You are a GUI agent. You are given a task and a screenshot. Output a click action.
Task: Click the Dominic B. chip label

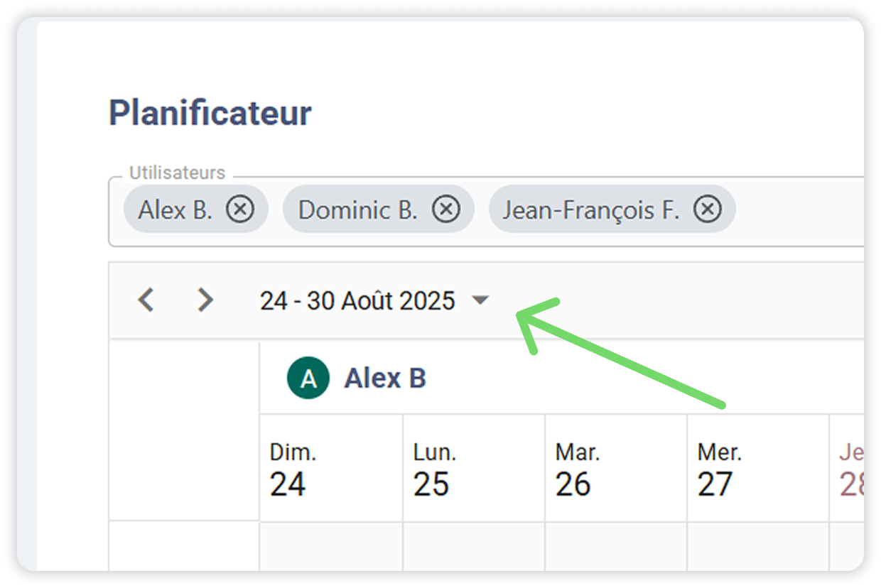click(x=357, y=209)
